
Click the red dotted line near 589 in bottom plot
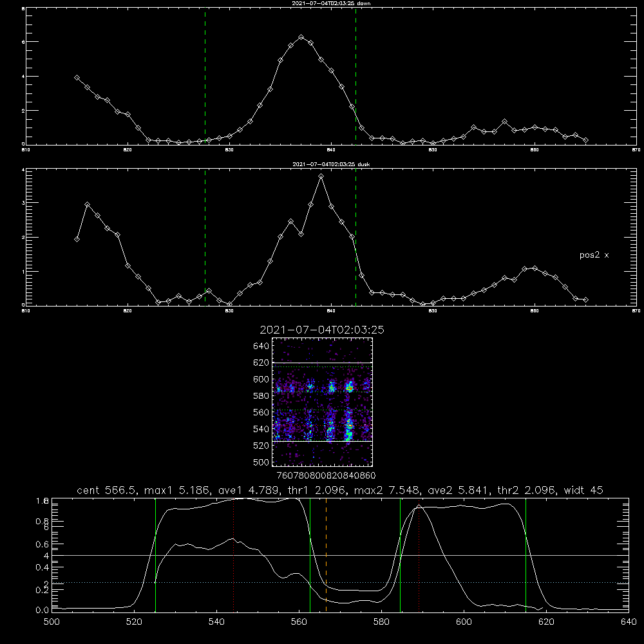pos(419,555)
